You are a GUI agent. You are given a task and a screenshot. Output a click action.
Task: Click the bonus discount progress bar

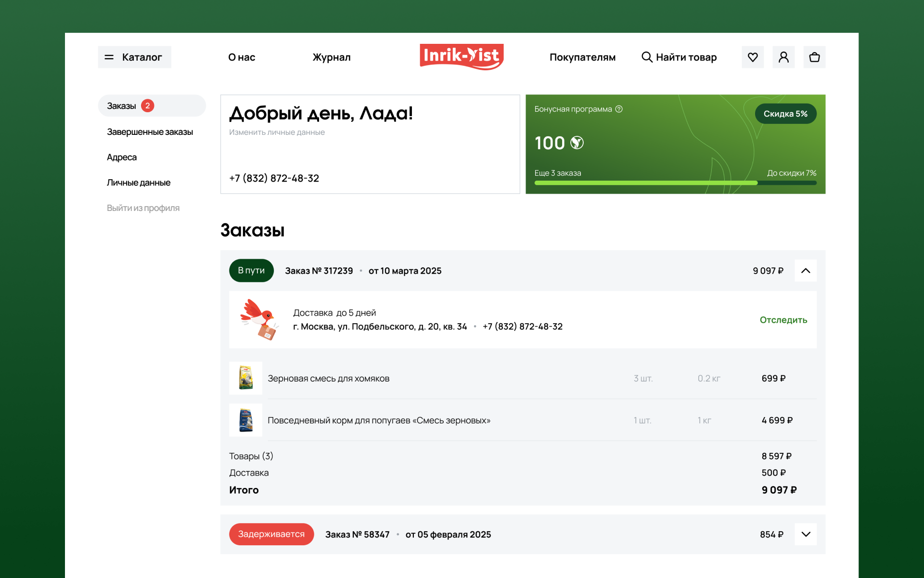tap(675, 183)
